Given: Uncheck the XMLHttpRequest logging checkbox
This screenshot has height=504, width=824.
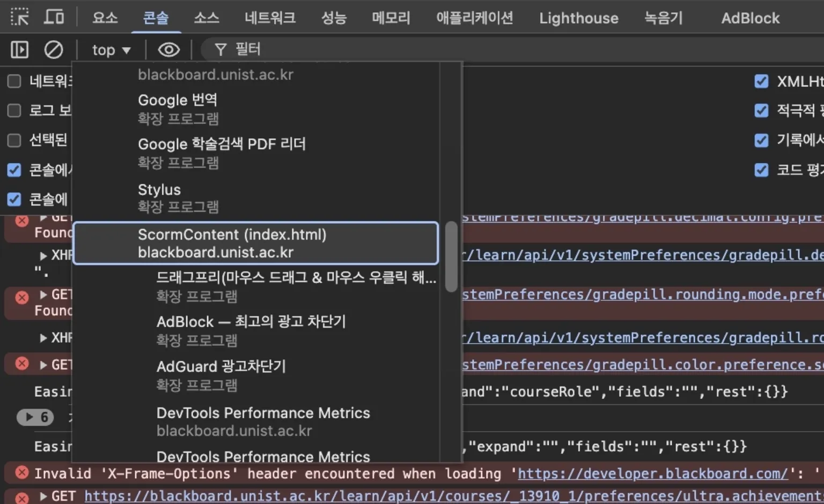Looking at the screenshot, I should coord(761,81).
